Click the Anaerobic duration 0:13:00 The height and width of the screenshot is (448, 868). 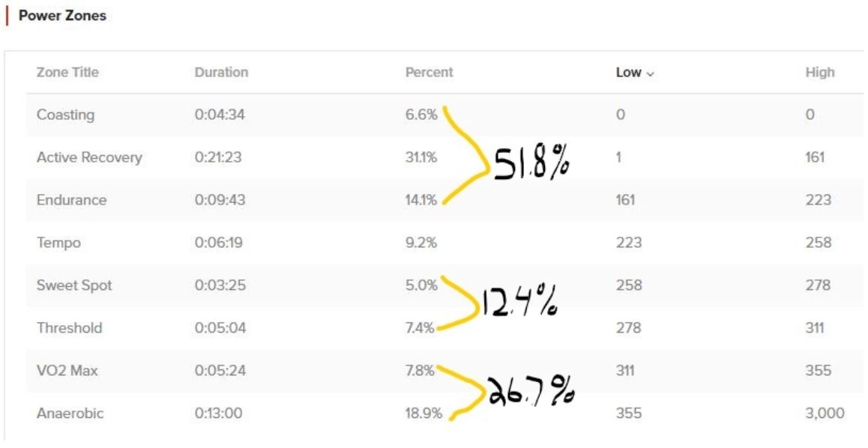click(x=220, y=414)
